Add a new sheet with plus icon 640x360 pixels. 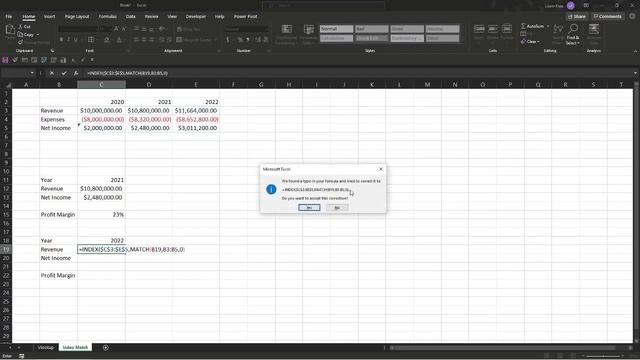pyautogui.click(x=105, y=348)
